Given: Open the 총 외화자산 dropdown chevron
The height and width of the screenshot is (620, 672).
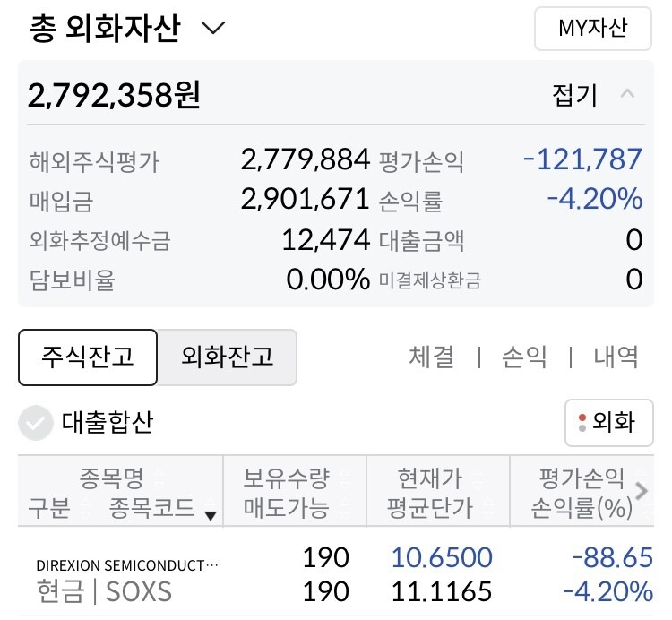Looking at the screenshot, I should 213,29.
